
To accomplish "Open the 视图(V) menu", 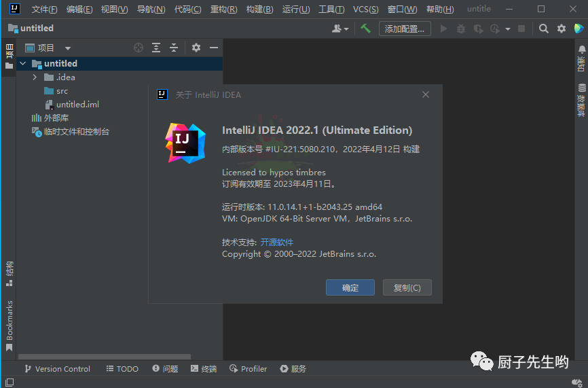I will click(114, 9).
